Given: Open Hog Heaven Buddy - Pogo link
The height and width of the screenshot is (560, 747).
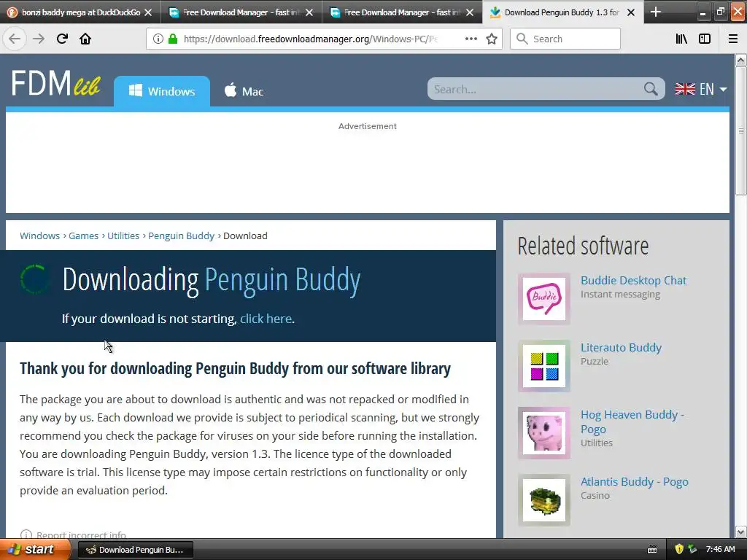Looking at the screenshot, I should (x=632, y=421).
